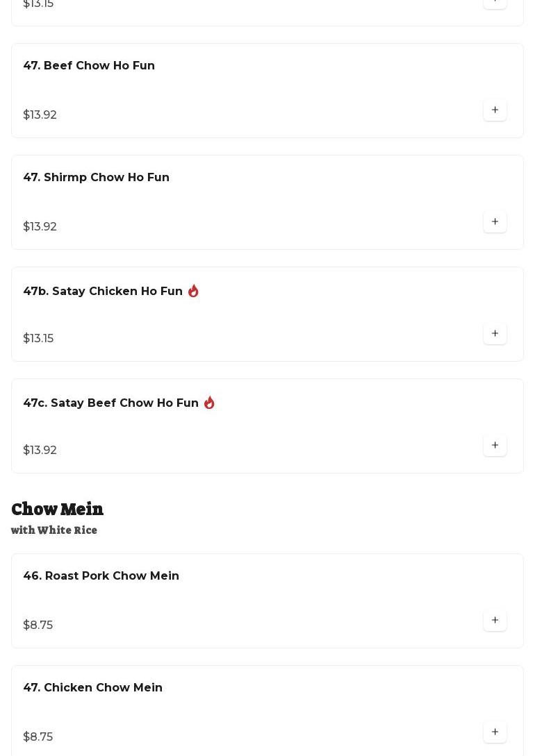Add Shirmp Chow Ho Fun with plus icon
The height and width of the screenshot is (756, 535).
(x=495, y=221)
